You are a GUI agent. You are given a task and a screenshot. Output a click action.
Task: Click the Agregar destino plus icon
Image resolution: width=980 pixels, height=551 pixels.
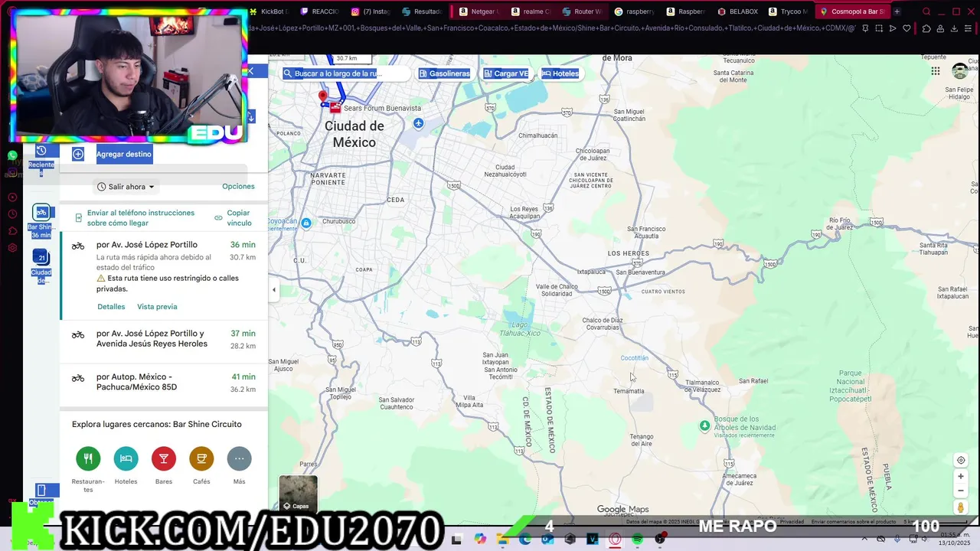tap(78, 154)
